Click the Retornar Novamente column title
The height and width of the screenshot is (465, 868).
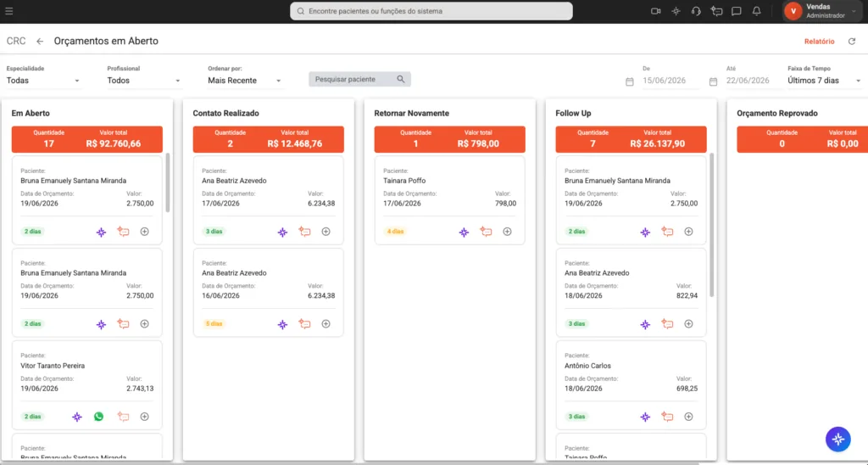411,113
